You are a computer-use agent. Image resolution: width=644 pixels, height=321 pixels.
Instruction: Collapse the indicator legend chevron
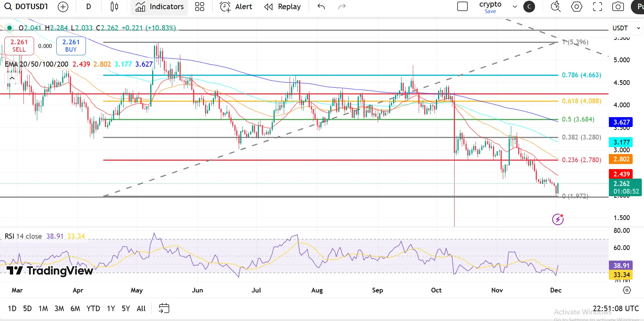coord(12,78)
